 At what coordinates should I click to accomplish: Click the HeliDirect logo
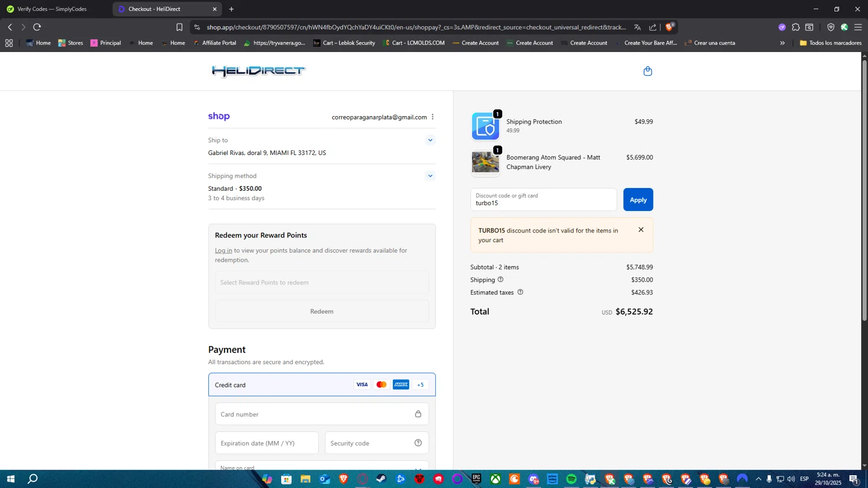tap(258, 71)
